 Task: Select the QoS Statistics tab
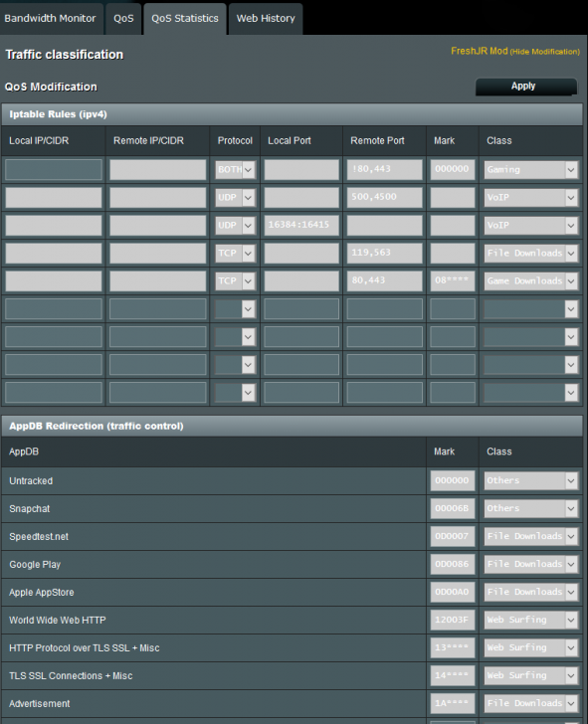click(x=185, y=19)
